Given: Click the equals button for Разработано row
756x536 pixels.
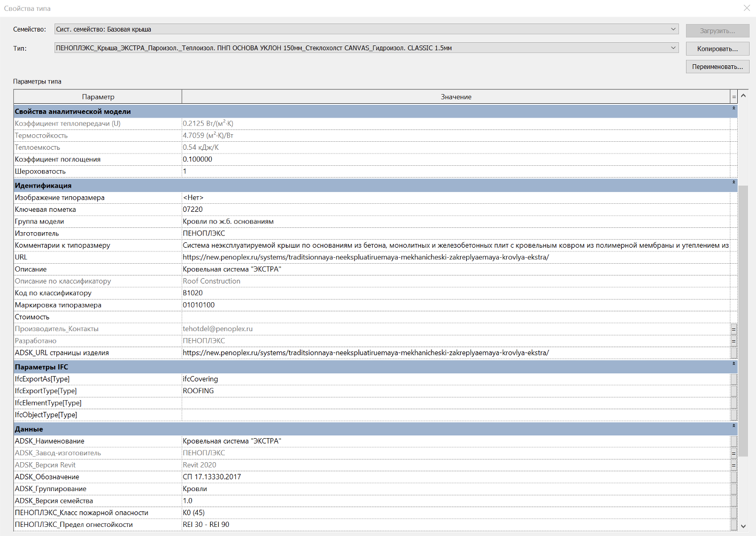Looking at the screenshot, I should pos(734,341).
